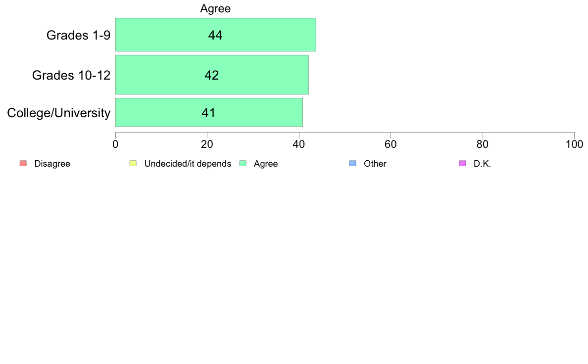Viewport: 588px width, 364px height.
Task: Click the Disagree red legend swatch
Action: (x=23, y=163)
